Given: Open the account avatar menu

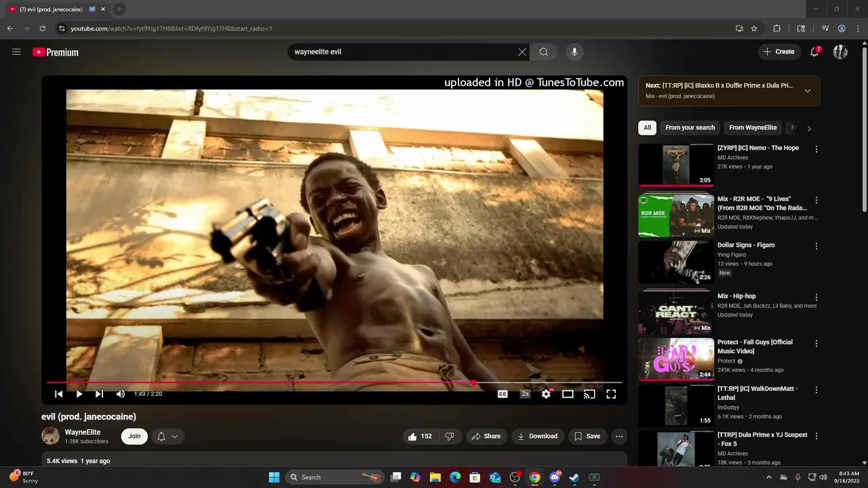Looking at the screenshot, I should tap(840, 52).
